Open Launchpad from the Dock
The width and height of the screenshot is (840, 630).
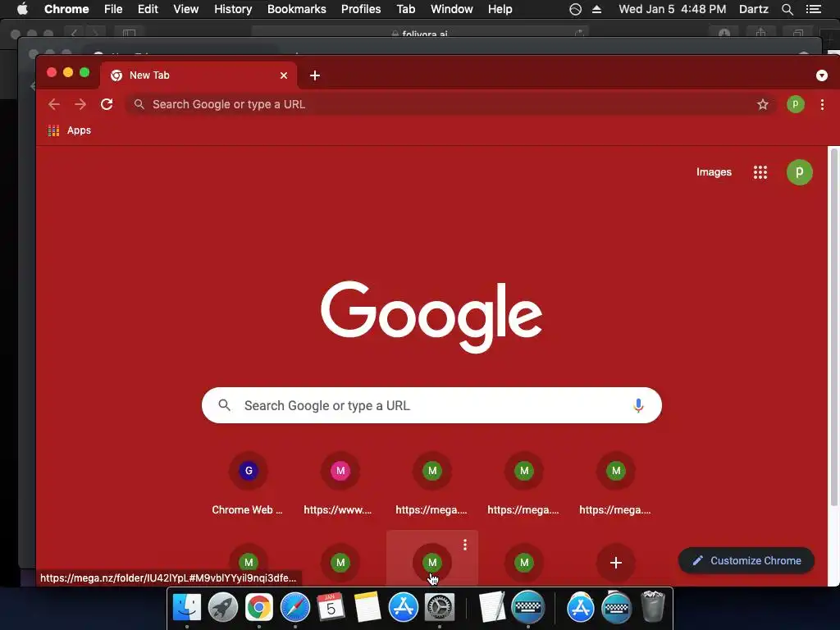coord(223,608)
